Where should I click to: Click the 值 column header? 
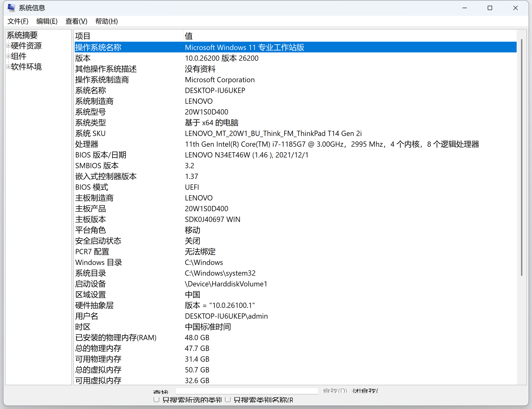tap(189, 36)
